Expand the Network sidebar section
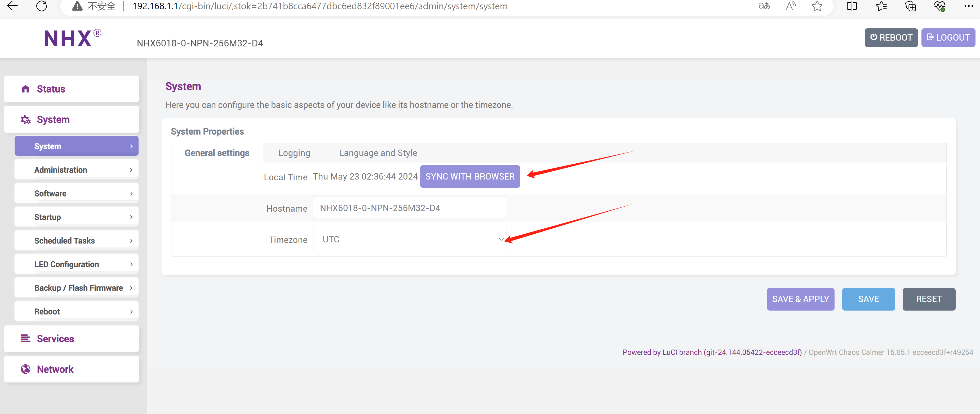Image resolution: width=980 pixels, height=414 pixels. point(72,369)
